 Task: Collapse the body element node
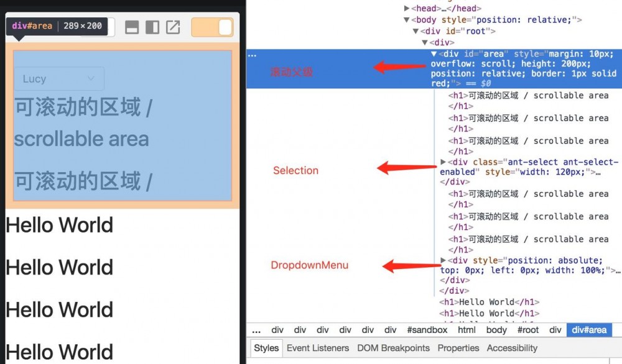tap(407, 20)
